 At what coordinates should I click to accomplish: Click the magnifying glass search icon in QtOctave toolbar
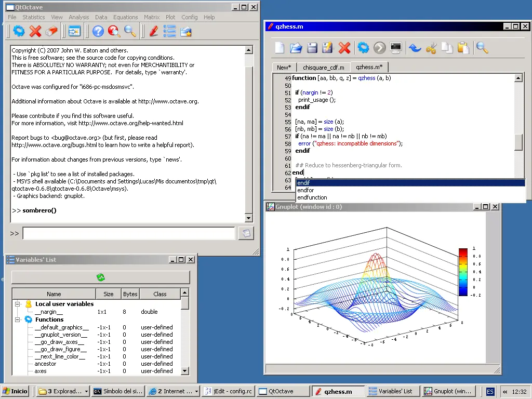[x=130, y=31]
